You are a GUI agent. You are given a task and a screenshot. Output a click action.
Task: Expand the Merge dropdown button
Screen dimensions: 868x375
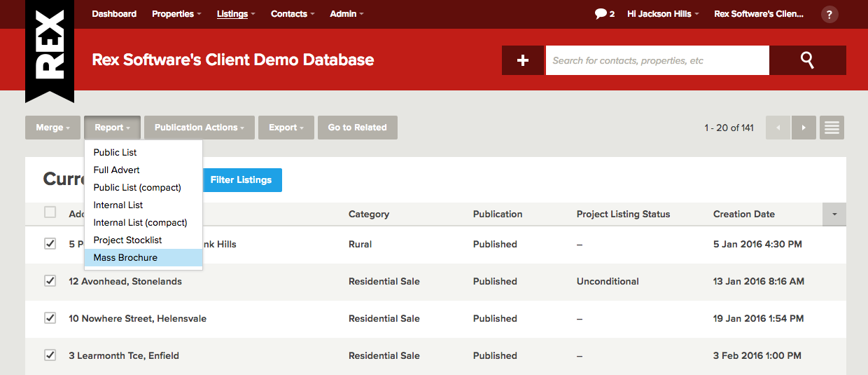pyautogui.click(x=53, y=128)
